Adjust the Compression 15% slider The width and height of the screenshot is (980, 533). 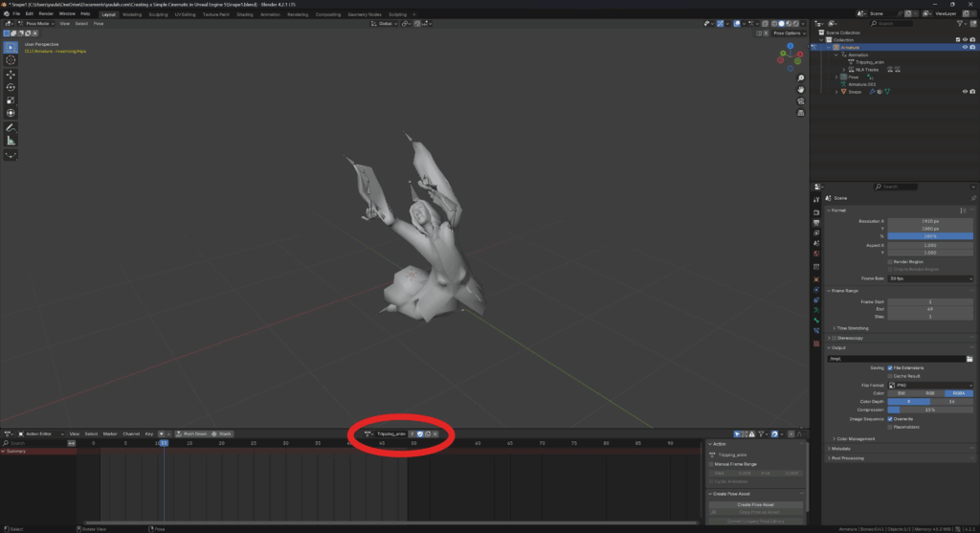tap(931, 410)
